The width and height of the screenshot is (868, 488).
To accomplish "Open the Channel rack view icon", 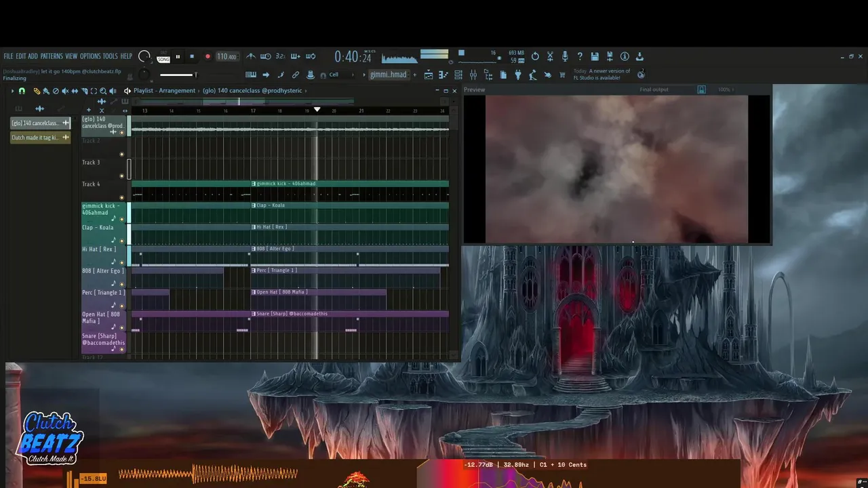I will (458, 75).
